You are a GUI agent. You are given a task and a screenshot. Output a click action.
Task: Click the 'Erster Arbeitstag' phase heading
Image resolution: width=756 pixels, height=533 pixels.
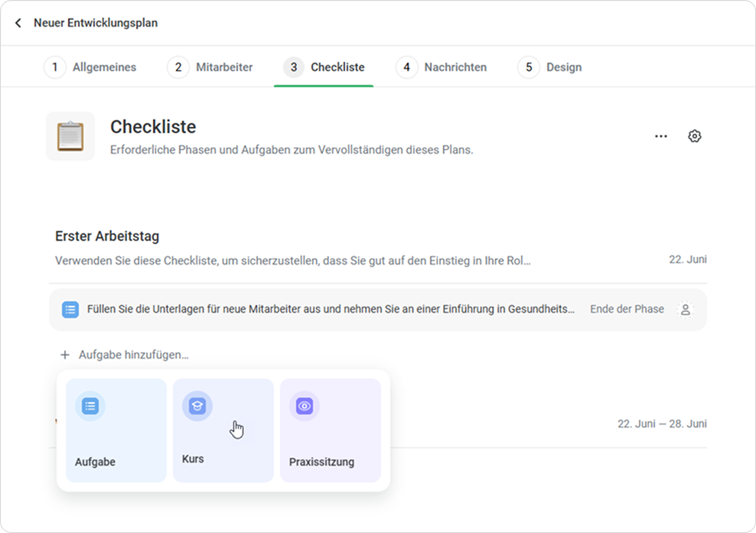(107, 236)
